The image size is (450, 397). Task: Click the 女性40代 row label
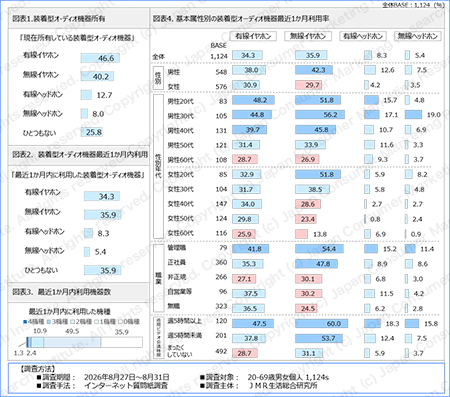[x=180, y=204]
